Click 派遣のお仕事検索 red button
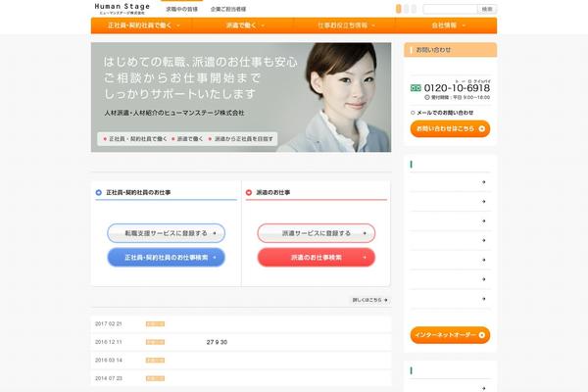Image resolution: width=588 pixels, height=392 pixels. (x=317, y=258)
